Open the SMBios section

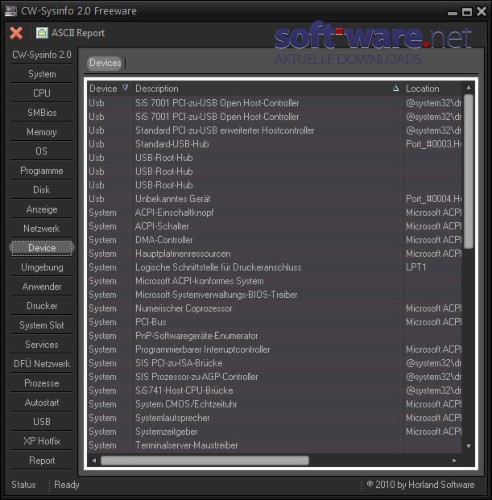(x=42, y=112)
